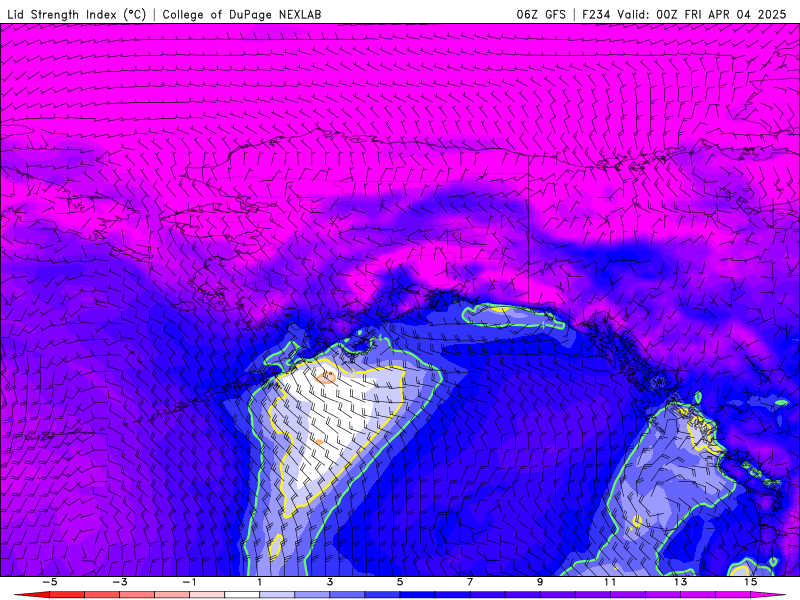
Task: Click the "Valid: 00Z FRI APR 04 2025" text
Action: pyautogui.click(x=702, y=14)
